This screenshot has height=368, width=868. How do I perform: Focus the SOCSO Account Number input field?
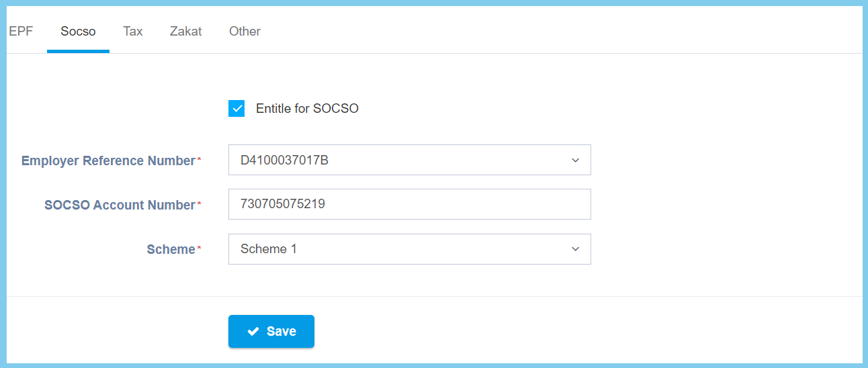409,204
